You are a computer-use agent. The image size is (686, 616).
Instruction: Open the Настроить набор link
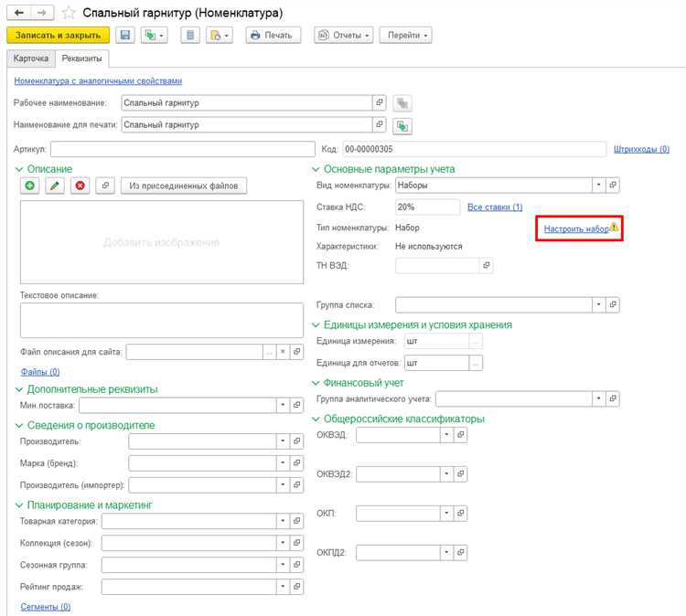pyautogui.click(x=576, y=228)
